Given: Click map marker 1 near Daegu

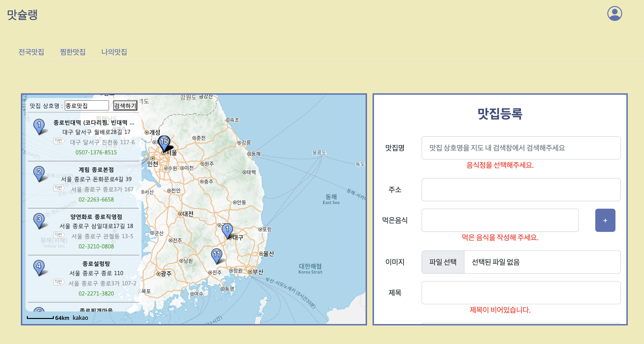Looking at the screenshot, I should point(227,230).
